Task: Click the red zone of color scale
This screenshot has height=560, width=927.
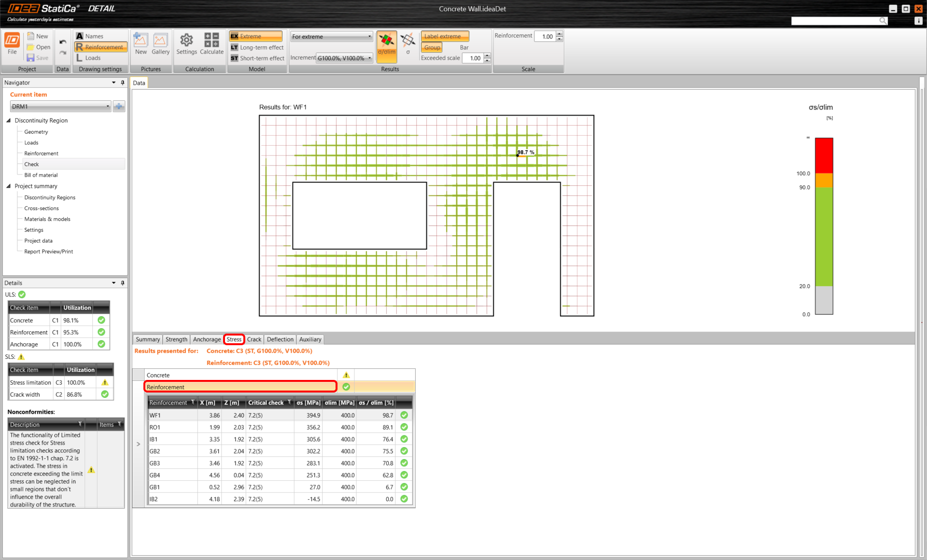Action: click(x=824, y=155)
